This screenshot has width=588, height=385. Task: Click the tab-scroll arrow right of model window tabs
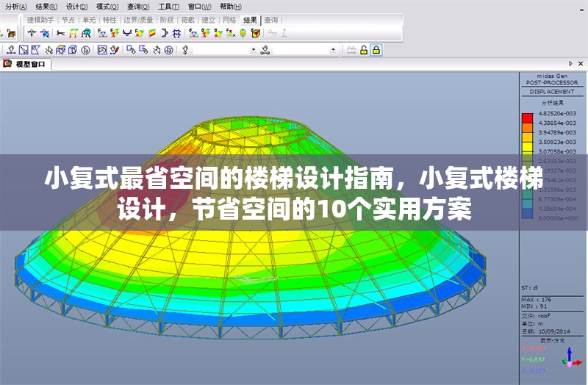571,64
